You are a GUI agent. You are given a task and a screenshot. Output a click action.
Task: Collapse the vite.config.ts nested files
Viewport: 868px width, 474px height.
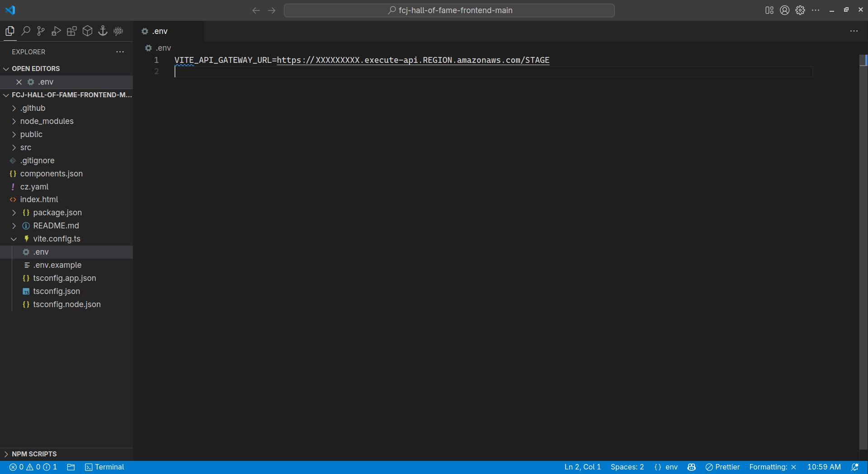[14, 239]
